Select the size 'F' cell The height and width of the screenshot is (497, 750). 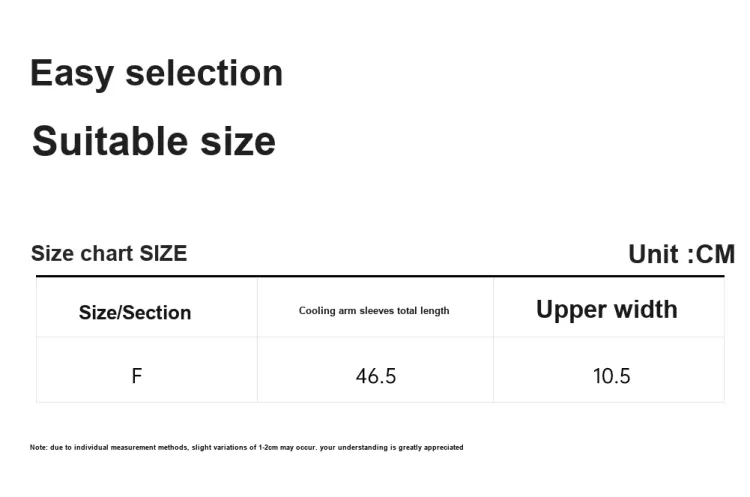146,370
